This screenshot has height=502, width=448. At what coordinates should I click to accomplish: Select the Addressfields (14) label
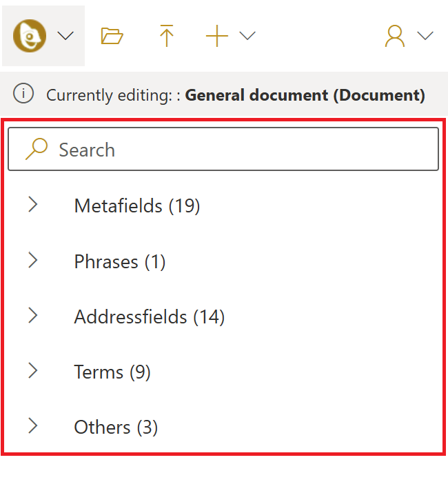(150, 317)
